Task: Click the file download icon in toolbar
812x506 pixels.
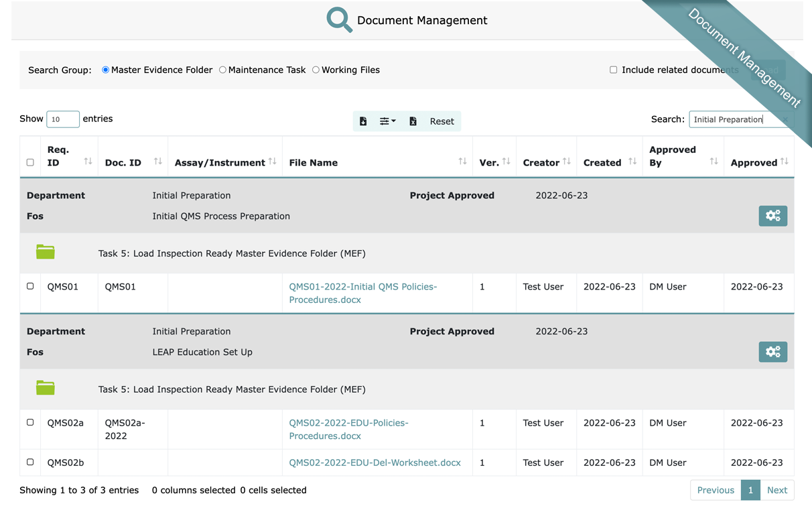Action: point(363,121)
